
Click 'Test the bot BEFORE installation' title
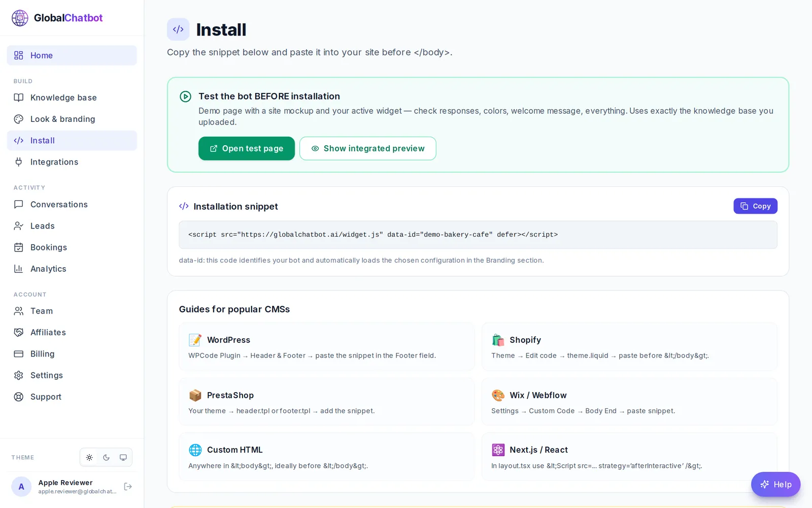tap(269, 97)
